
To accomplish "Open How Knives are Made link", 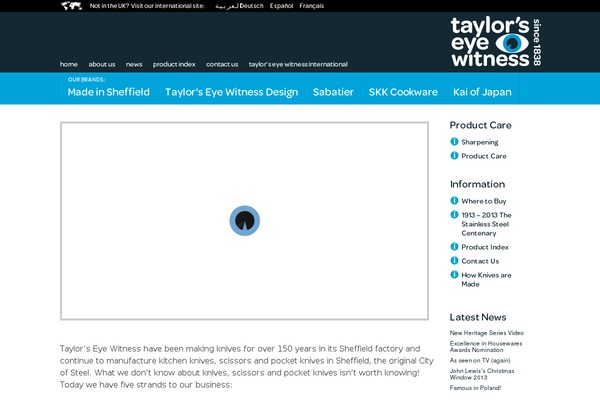I will pyautogui.click(x=486, y=279).
